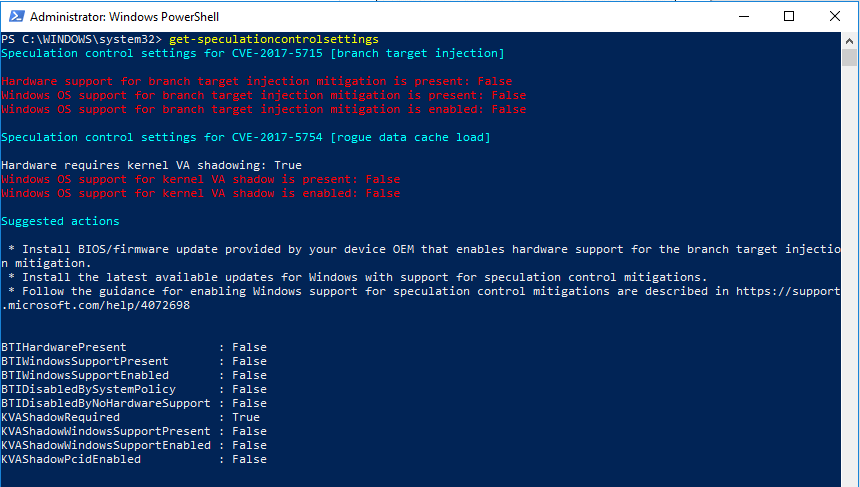Screen dimensions: 860x487
Task: Click the "Hardware requires kernel VA shadowing" line
Action: point(151,165)
